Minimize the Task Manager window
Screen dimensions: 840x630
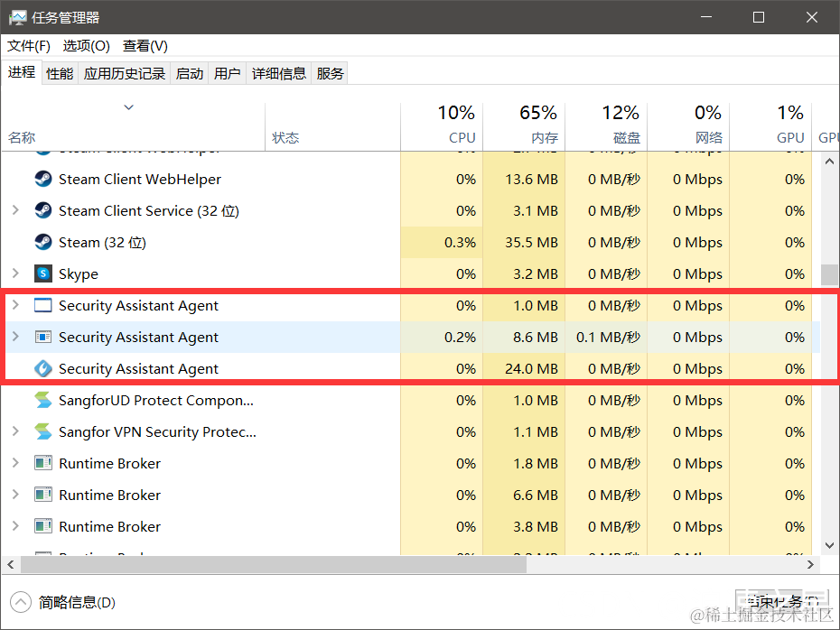[x=706, y=17]
